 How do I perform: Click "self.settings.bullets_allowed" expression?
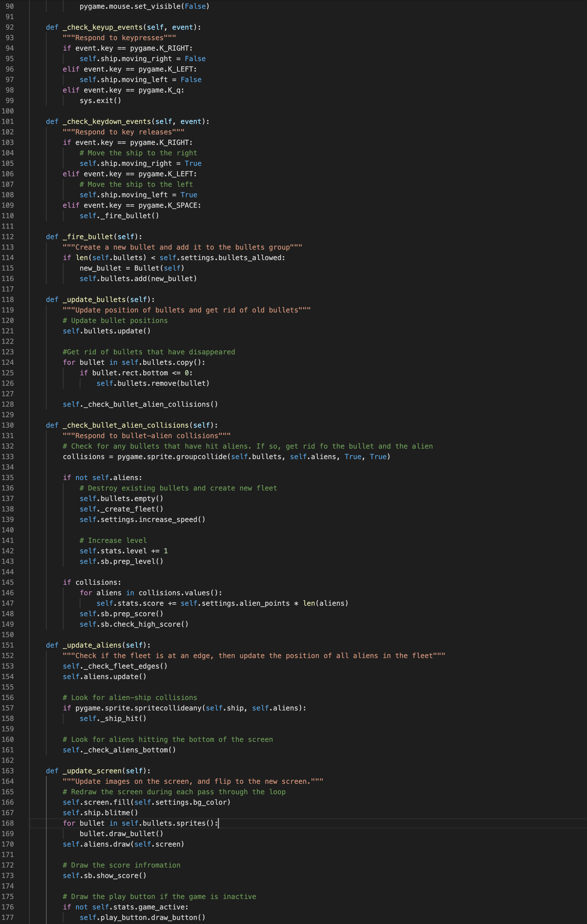(220, 257)
